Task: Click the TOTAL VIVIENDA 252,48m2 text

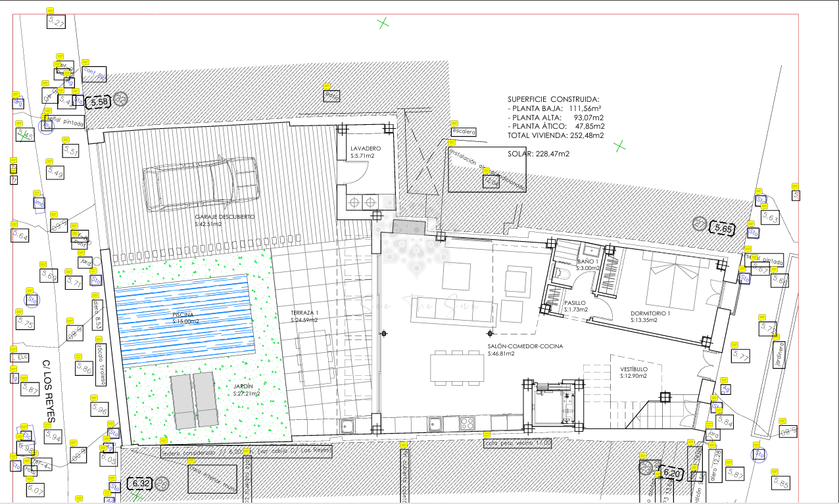Action: tap(554, 135)
